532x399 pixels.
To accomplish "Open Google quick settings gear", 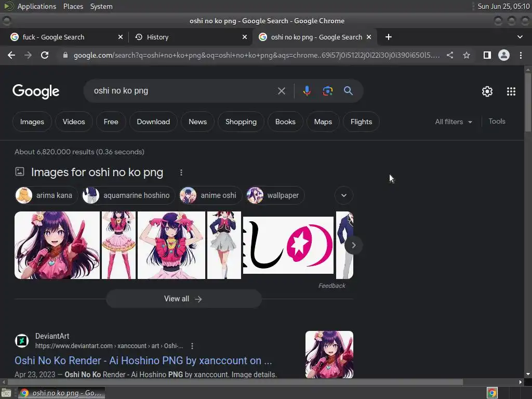I will [487, 91].
